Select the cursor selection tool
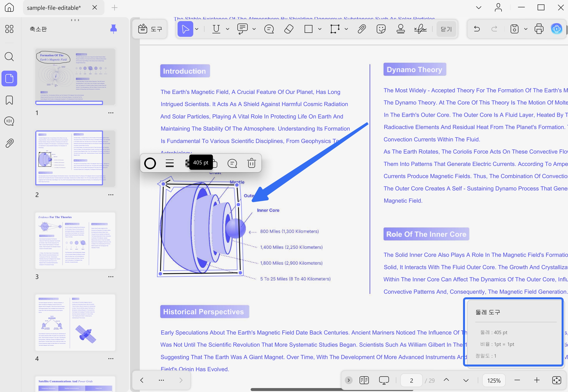 pyautogui.click(x=185, y=29)
